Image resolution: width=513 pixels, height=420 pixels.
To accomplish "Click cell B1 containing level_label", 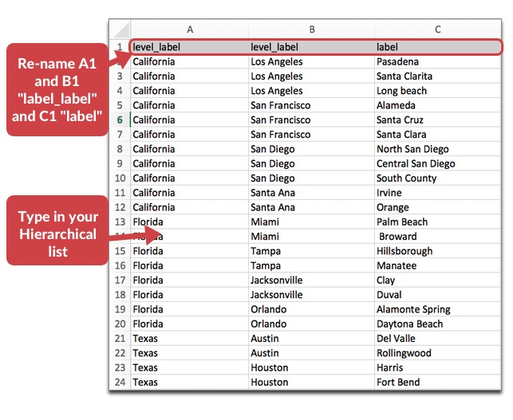I will tap(312, 47).
